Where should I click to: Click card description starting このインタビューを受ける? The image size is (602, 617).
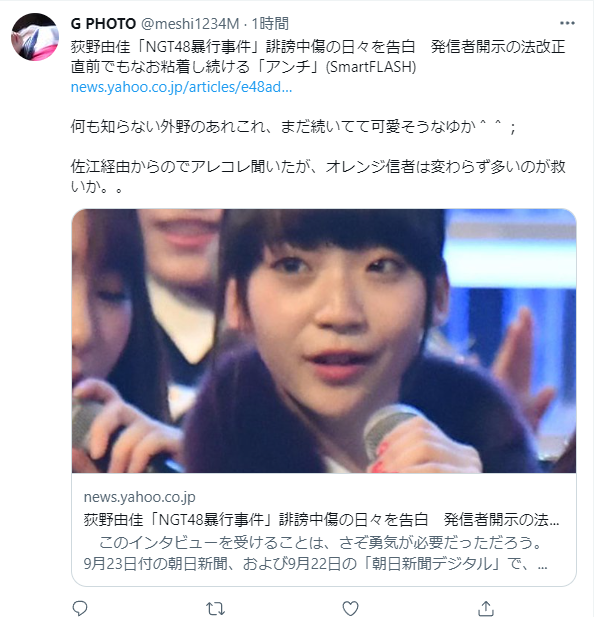(x=320, y=543)
